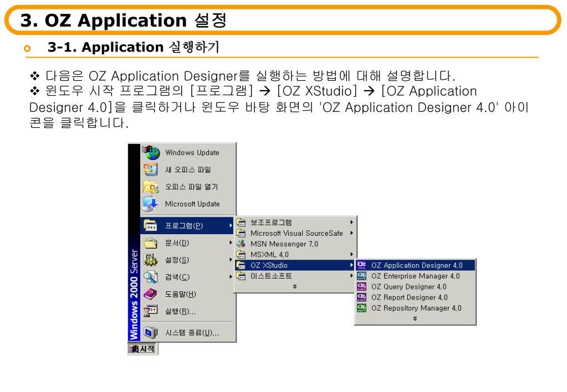Screen dimensions: 567x392
Task: Expand the 검색(C) submenu arrow
Action: 231,277
